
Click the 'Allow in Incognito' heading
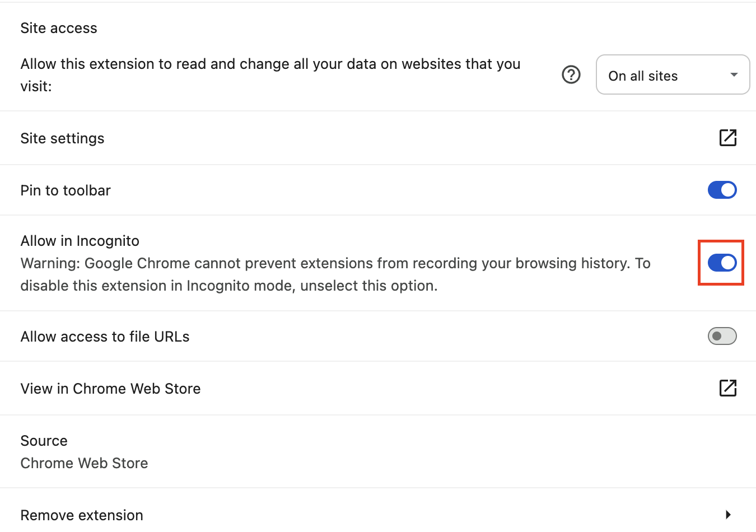click(x=80, y=241)
